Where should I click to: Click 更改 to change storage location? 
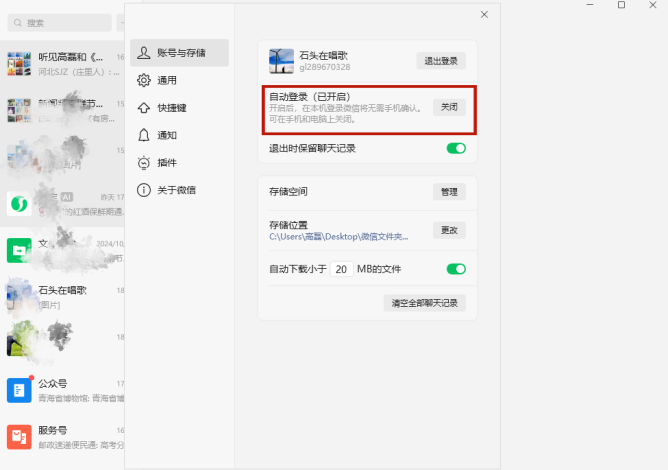(x=449, y=230)
